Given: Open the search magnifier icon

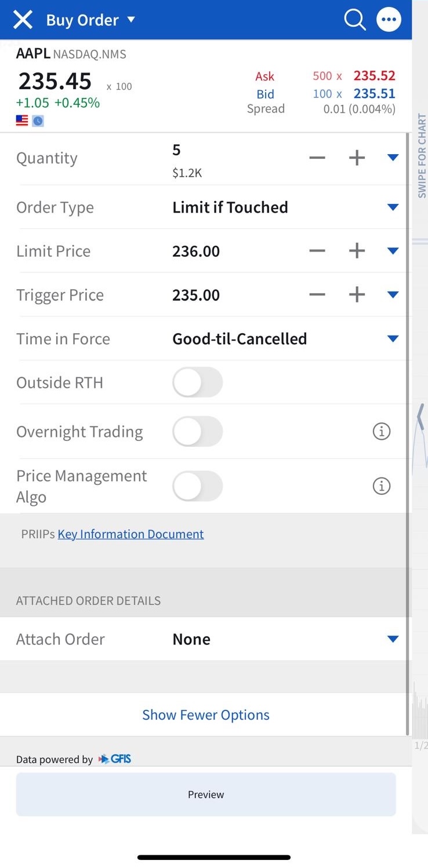Looking at the screenshot, I should point(354,20).
